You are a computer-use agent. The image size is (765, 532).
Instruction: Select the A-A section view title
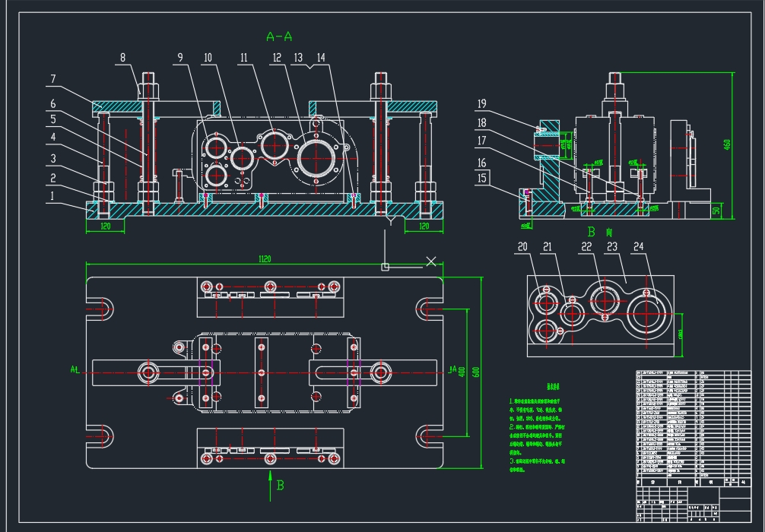280,36
